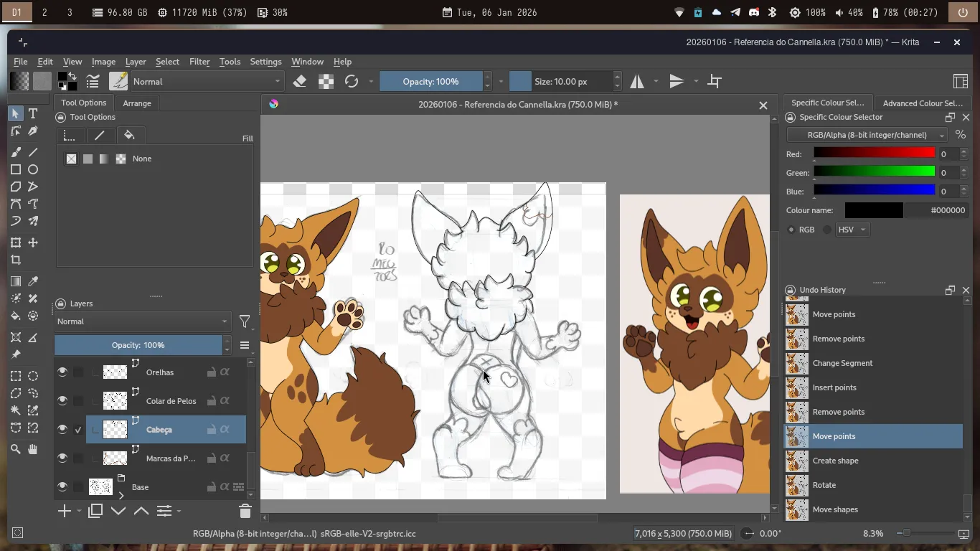Open the layer blending mode dropdown
Image resolution: width=980 pixels, height=551 pixels.
(142, 321)
